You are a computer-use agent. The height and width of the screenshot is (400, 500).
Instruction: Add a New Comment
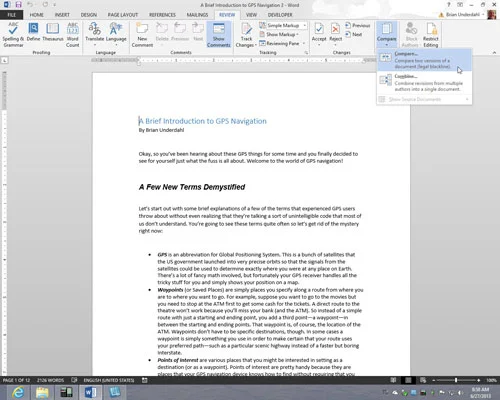(142, 35)
